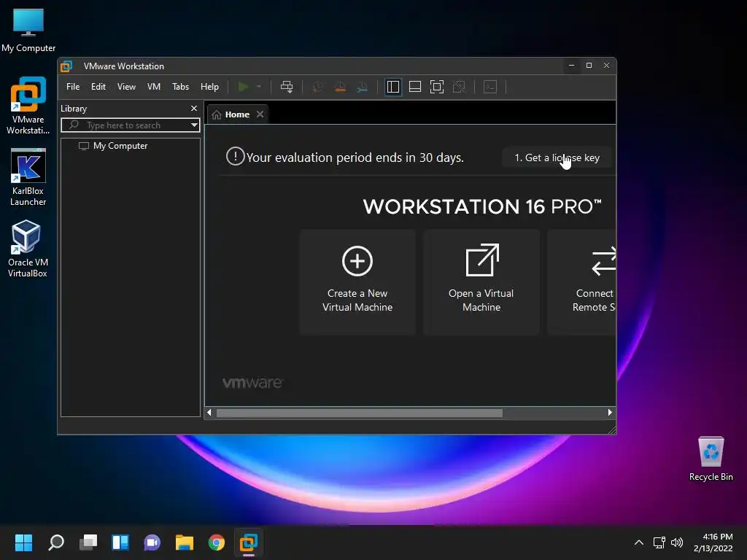The height and width of the screenshot is (560, 747).
Task: Open the Chat taskbar icon
Action: [152, 542]
